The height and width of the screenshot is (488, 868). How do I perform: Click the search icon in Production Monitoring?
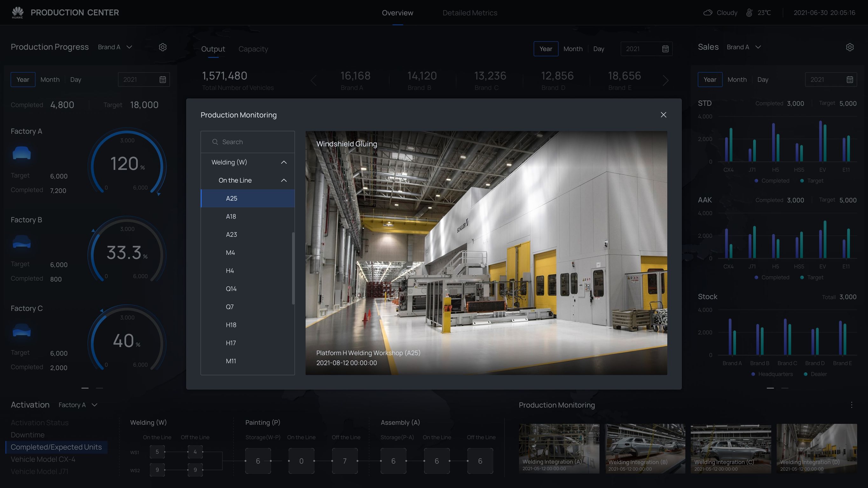(215, 142)
